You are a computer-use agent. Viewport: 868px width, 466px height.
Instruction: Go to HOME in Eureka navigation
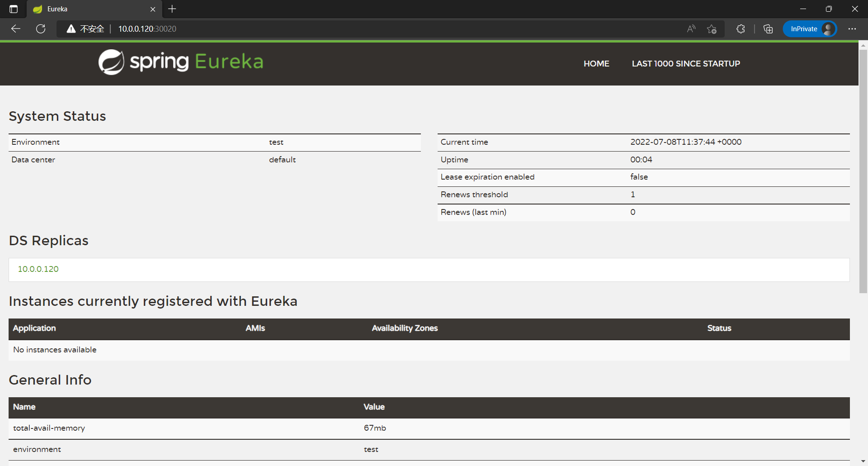tap(596, 64)
